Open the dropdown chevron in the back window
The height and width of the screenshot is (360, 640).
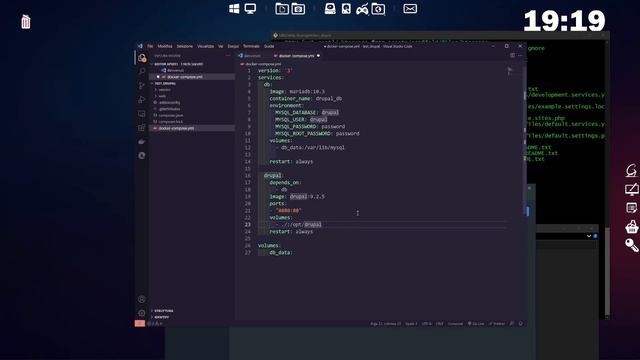[x=589, y=236]
